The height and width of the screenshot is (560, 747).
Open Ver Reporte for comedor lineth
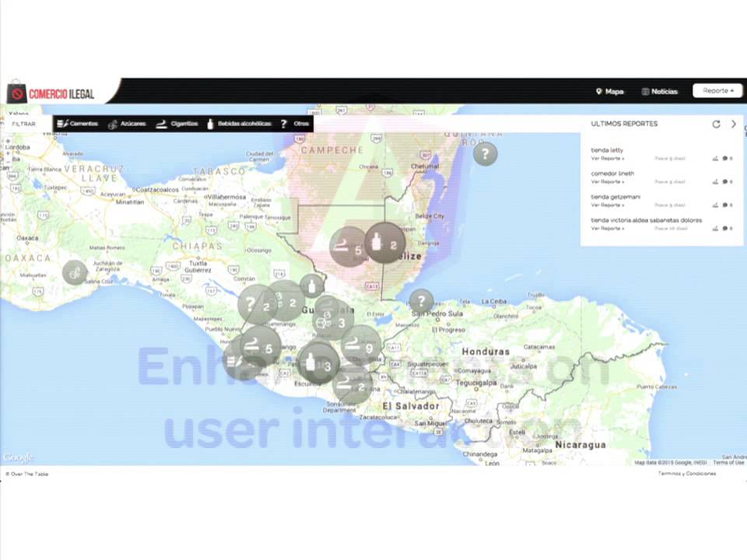(x=608, y=181)
